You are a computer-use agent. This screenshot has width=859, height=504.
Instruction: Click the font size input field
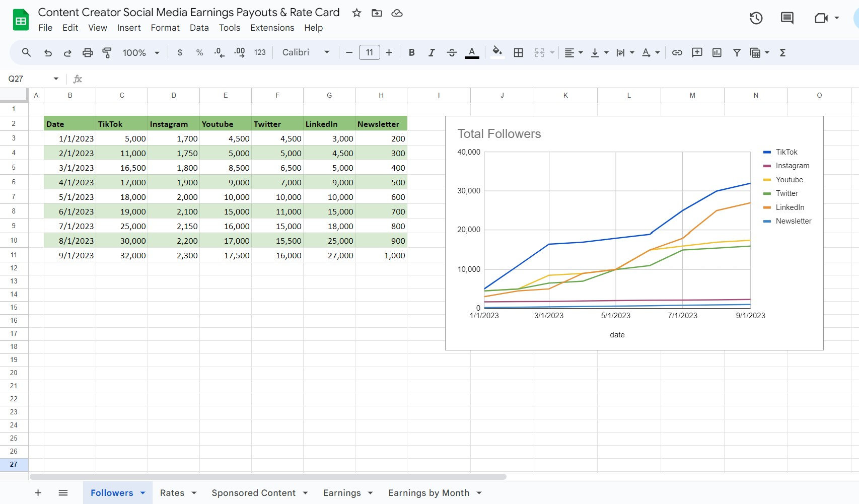pos(369,52)
